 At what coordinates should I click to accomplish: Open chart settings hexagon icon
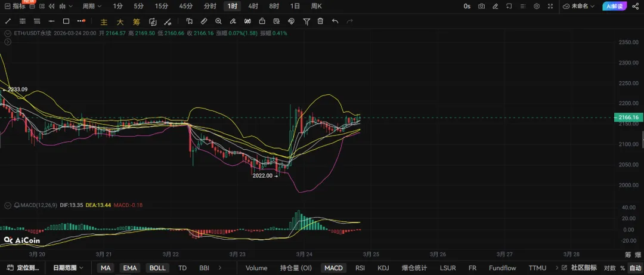pyautogui.click(x=537, y=6)
